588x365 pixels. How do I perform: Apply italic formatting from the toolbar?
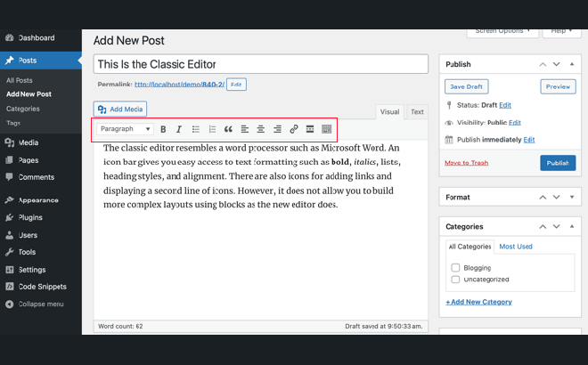[178, 129]
